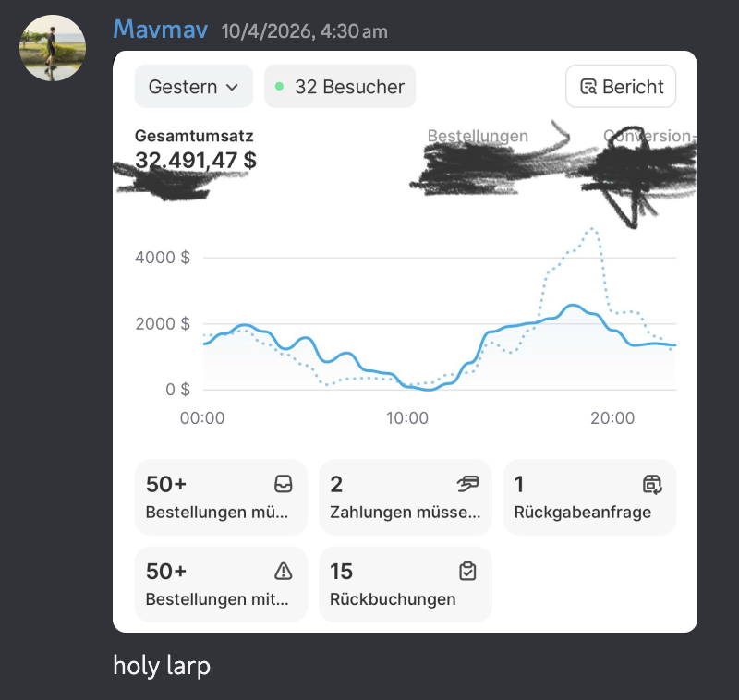Click Mavmav's profile avatar picture
This screenshot has width=739, height=700.
(x=53, y=48)
